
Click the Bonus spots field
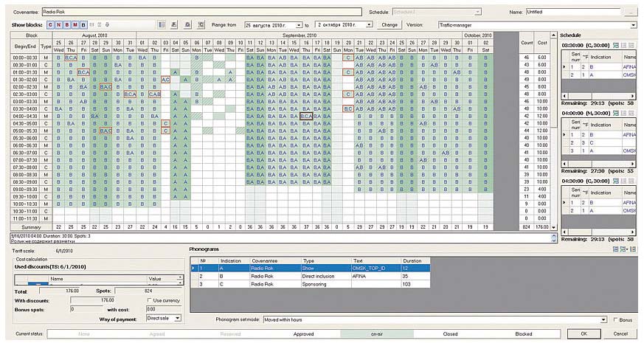pyautogui.click(x=86, y=309)
